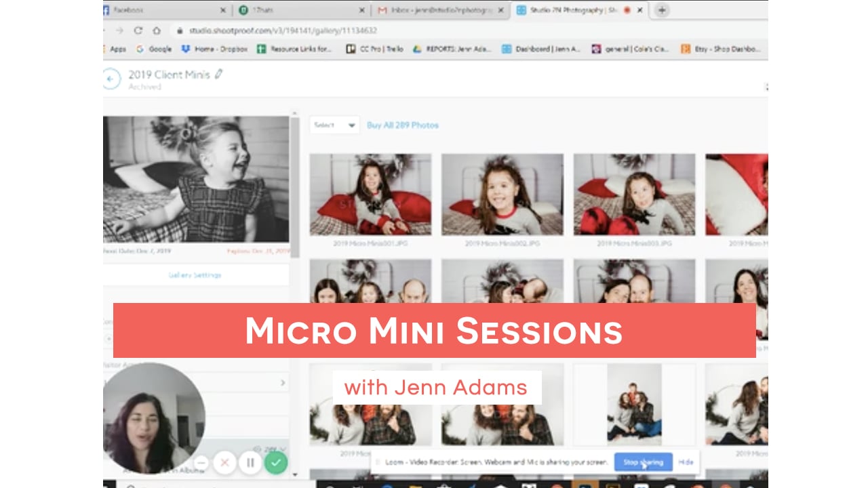
Task: Click the black-and-white gallery cover photo
Action: pyautogui.click(x=196, y=180)
